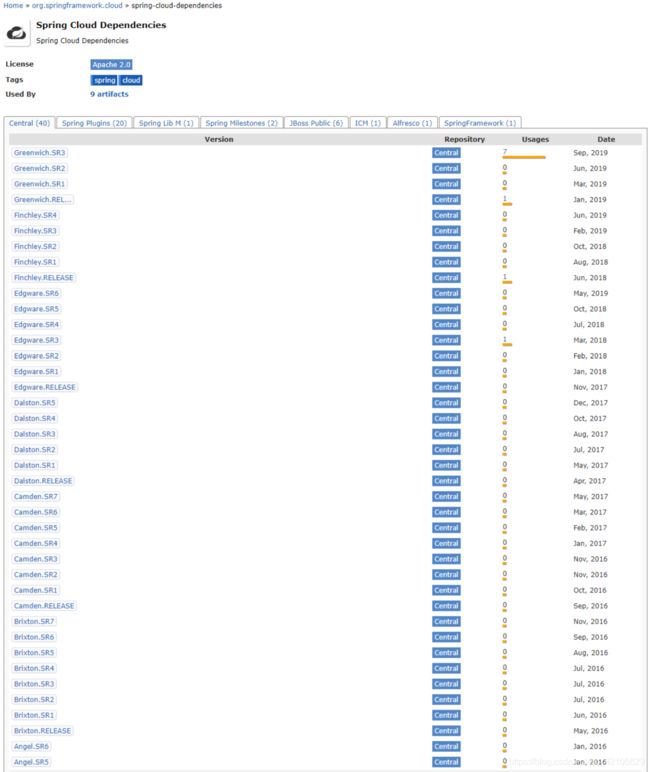Open version Dalston.SR1

coord(35,465)
